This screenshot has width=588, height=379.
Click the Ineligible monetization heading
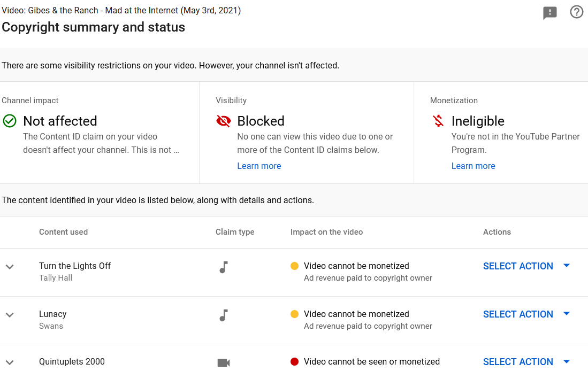478,121
